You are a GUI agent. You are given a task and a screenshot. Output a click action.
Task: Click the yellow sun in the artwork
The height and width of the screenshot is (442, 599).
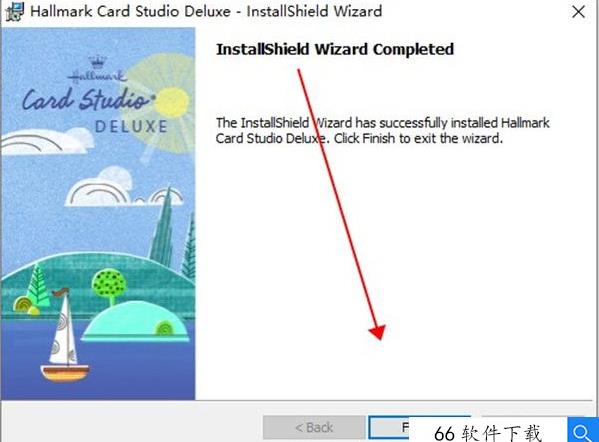tap(172, 102)
